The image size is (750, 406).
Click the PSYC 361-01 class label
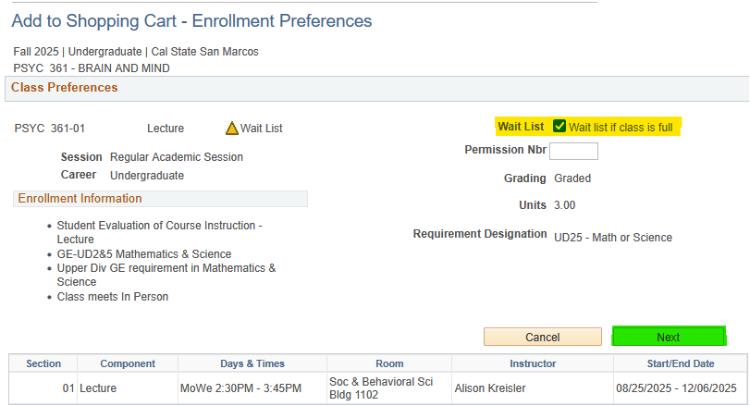[x=50, y=128]
